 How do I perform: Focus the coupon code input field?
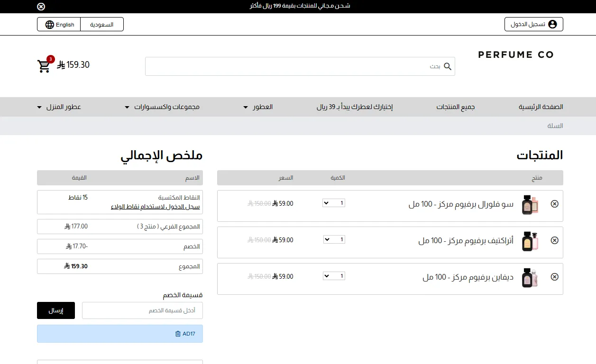tap(142, 310)
